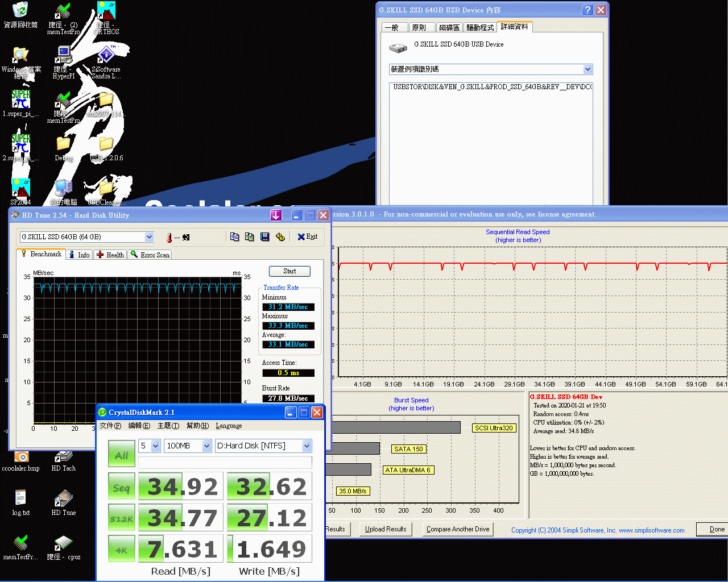Click HD Tach Compare Another Drive button
728x582 pixels.
click(x=458, y=529)
